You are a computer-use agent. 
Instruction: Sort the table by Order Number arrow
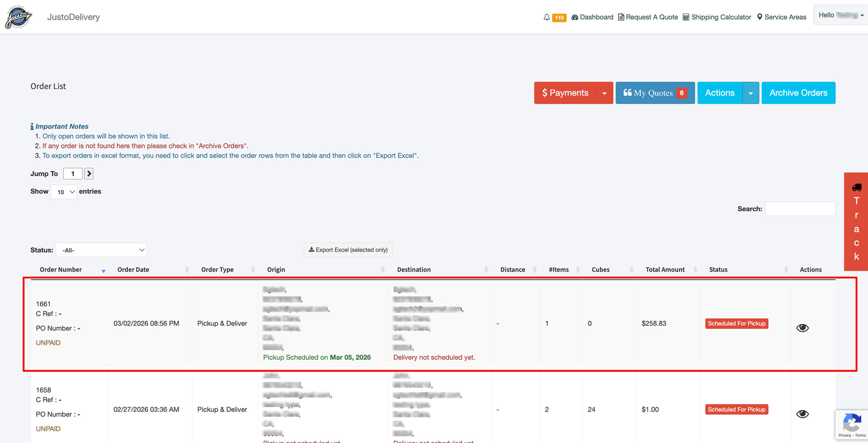pos(103,270)
